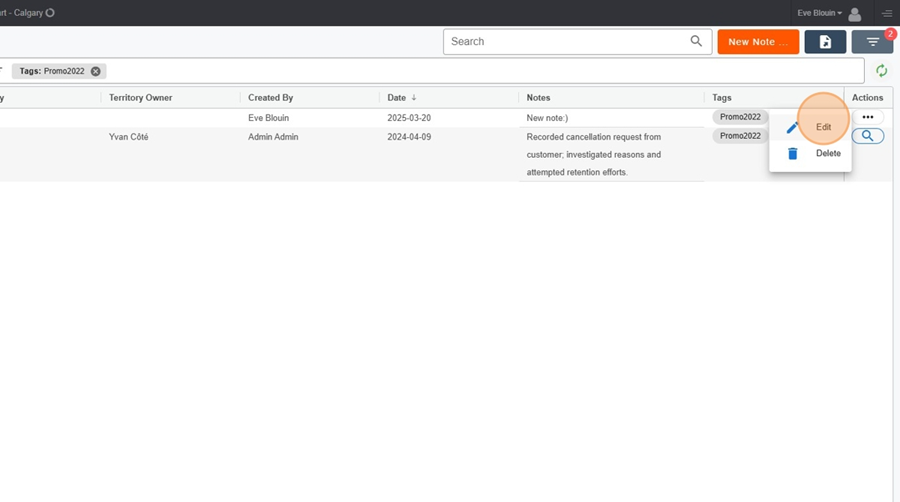Screen dimensions: 900x502
Task: Sort by Date column header
Action: point(396,98)
